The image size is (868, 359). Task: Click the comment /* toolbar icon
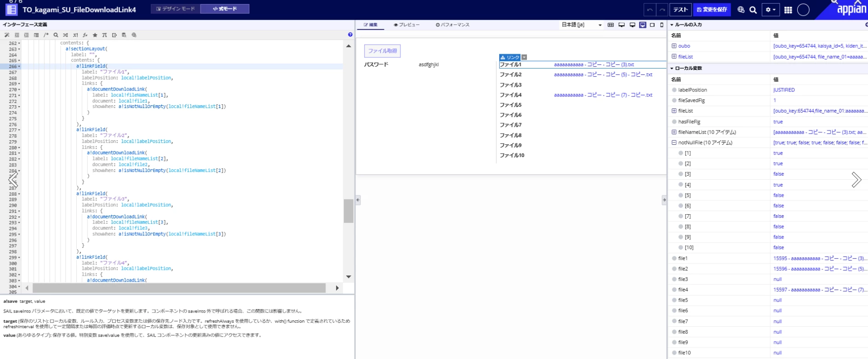tap(46, 35)
